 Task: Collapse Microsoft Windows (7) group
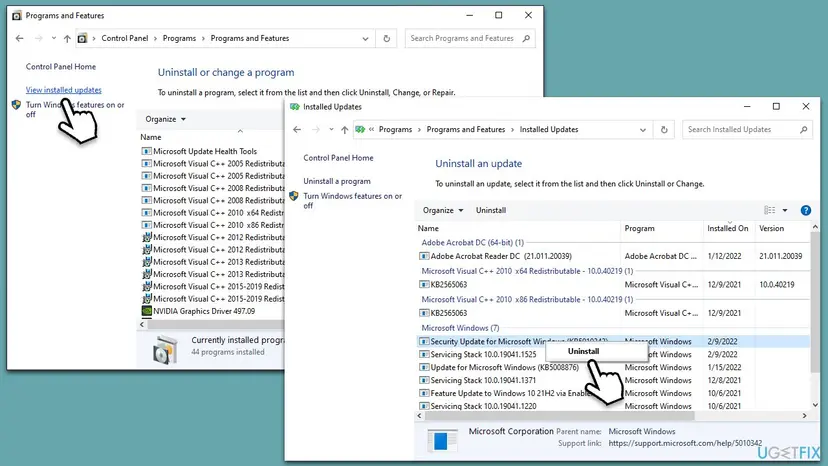click(460, 328)
